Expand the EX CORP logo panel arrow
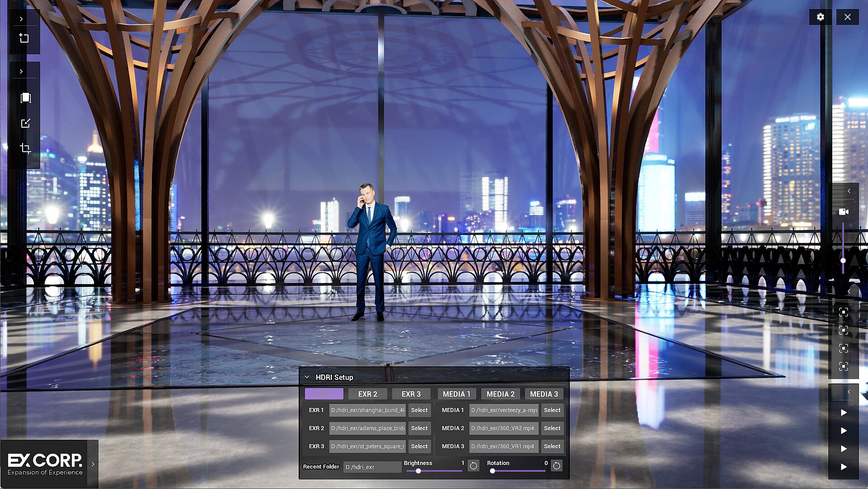The image size is (868, 489). coord(93,464)
